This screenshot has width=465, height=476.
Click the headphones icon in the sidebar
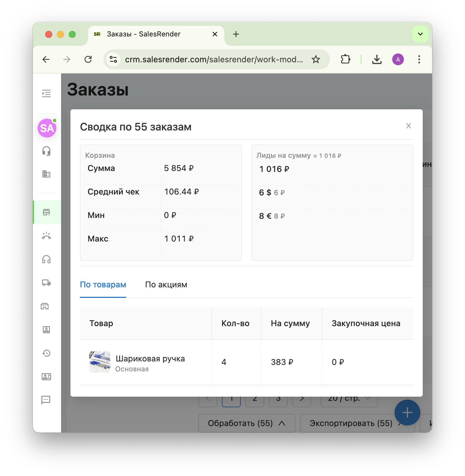(46, 259)
